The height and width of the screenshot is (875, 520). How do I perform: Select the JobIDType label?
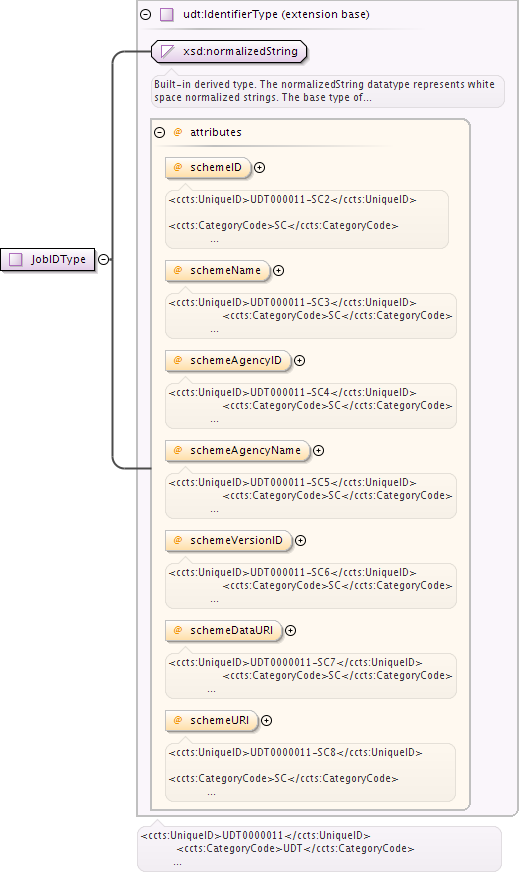click(x=59, y=259)
